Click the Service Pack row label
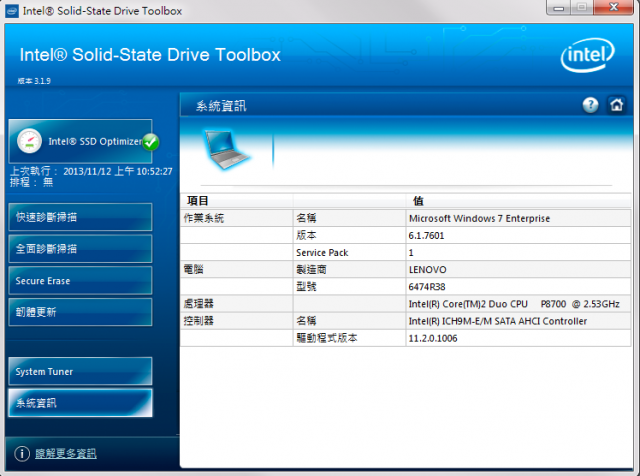640x476 pixels. point(349,253)
